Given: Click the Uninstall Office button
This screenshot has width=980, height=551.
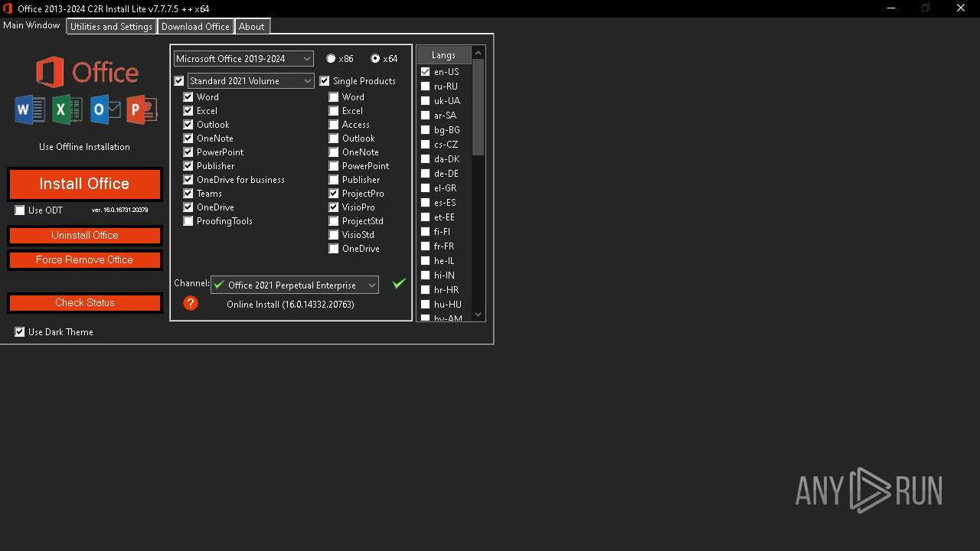Looking at the screenshot, I should 84,235.
